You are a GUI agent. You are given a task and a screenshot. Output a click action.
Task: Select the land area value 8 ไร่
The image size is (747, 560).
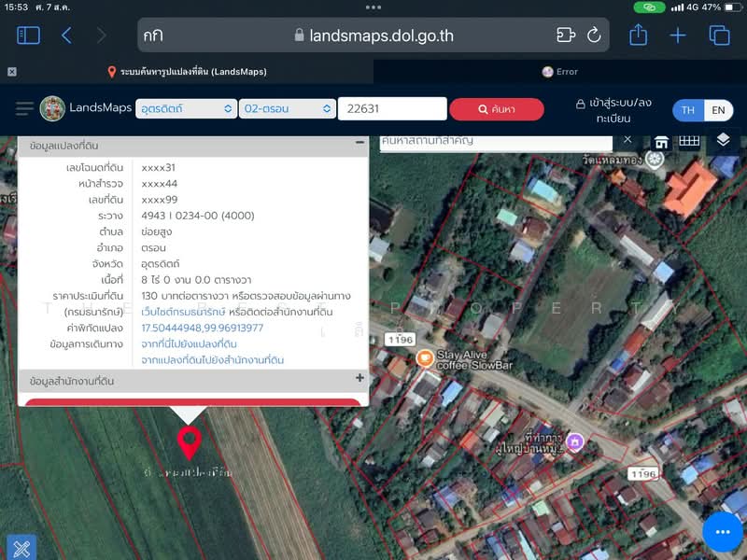pos(196,279)
